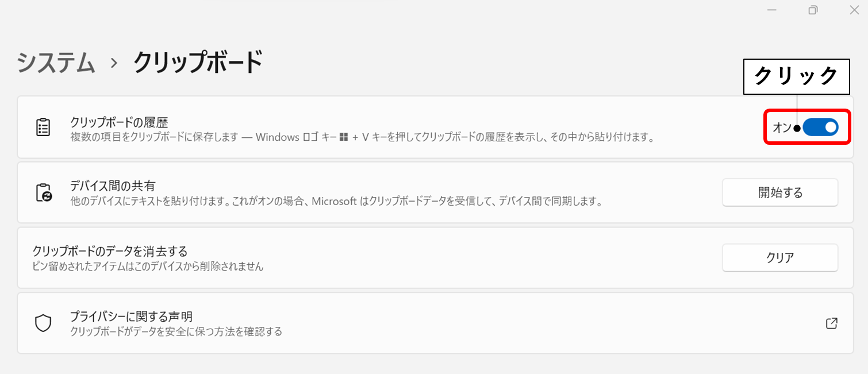Image resolution: width=868 pixels, height=374 pixels.
Task: Open the プライバシーに関する声明 link row
Action: tap(435, 323)
